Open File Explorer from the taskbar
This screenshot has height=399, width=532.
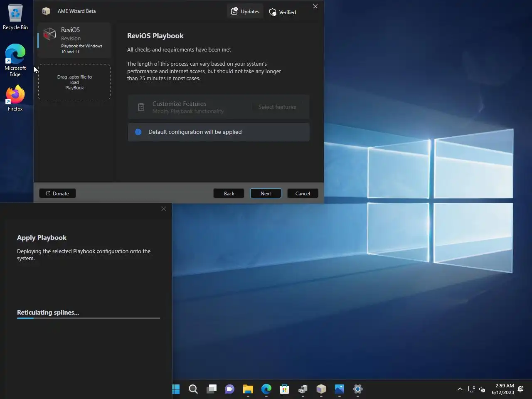click(248, 389)
